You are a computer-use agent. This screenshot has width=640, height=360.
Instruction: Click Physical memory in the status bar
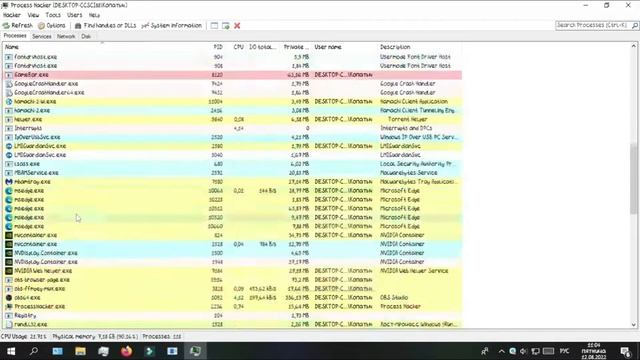coord(95,337)
